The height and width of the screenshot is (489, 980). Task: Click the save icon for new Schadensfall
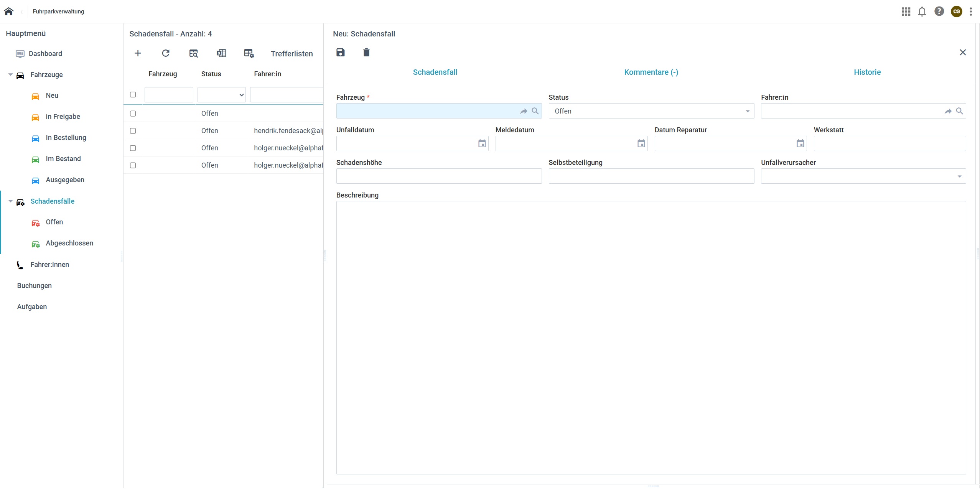[340, 53]
